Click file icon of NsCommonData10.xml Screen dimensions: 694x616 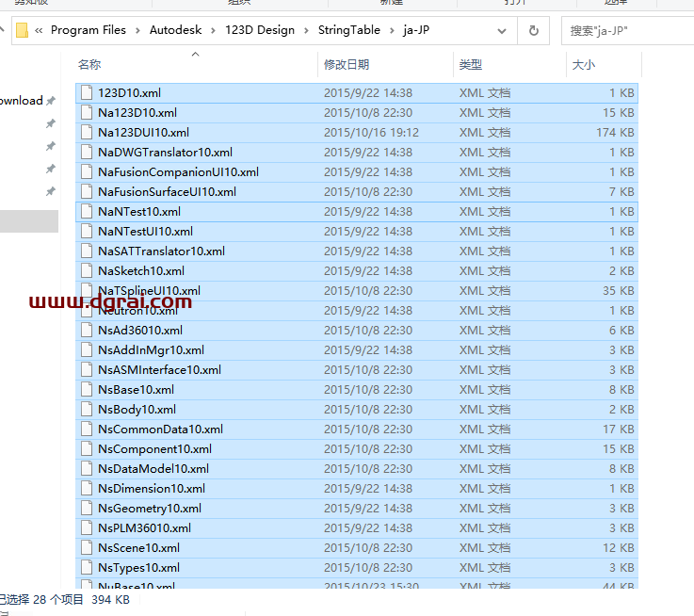[x=87, y=430]
